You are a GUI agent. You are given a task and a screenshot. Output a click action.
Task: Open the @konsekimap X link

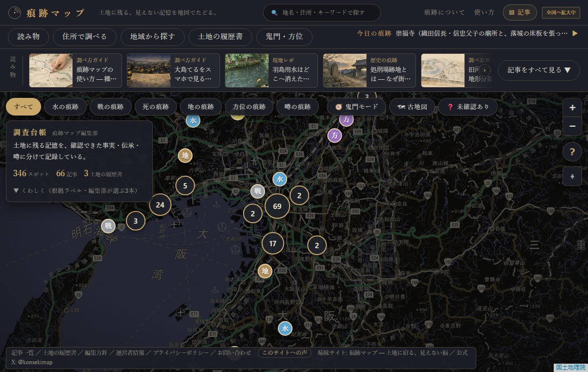[32, 362]
